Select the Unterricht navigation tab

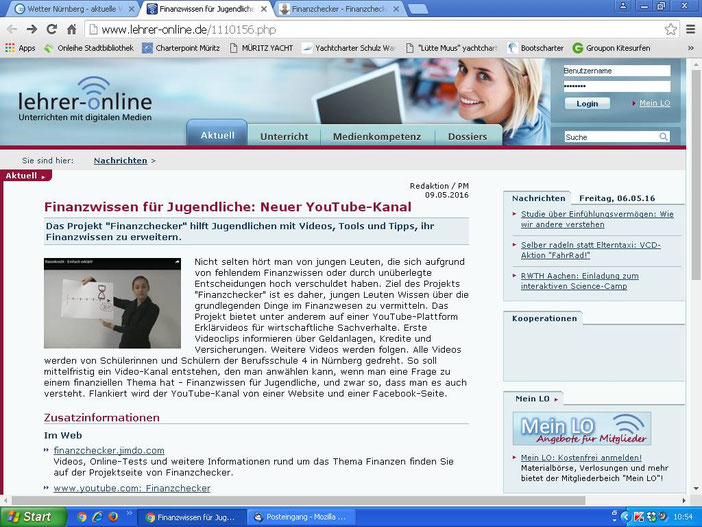(284, 136)
